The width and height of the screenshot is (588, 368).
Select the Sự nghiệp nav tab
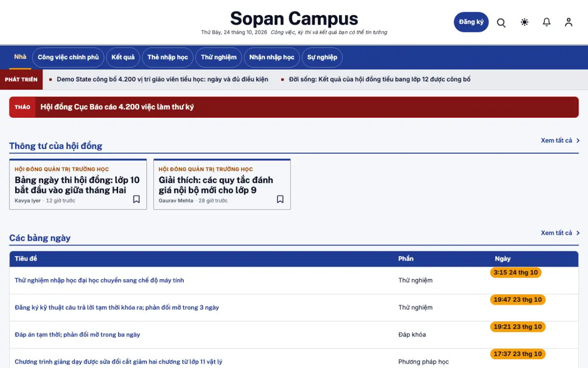[322, 57]
